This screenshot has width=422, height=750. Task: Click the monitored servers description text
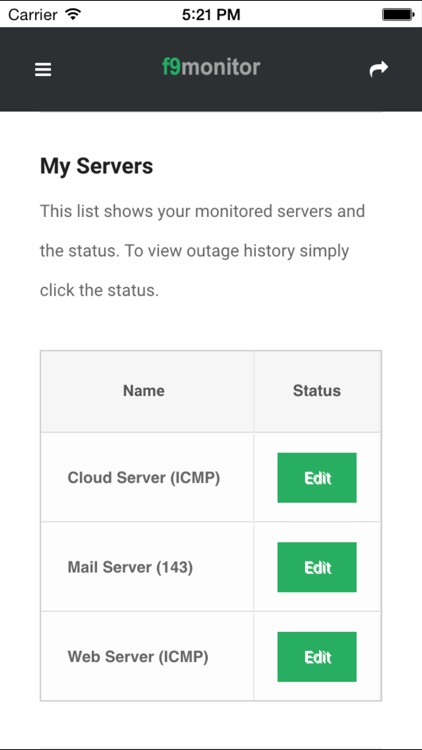(x=202, y=251)
